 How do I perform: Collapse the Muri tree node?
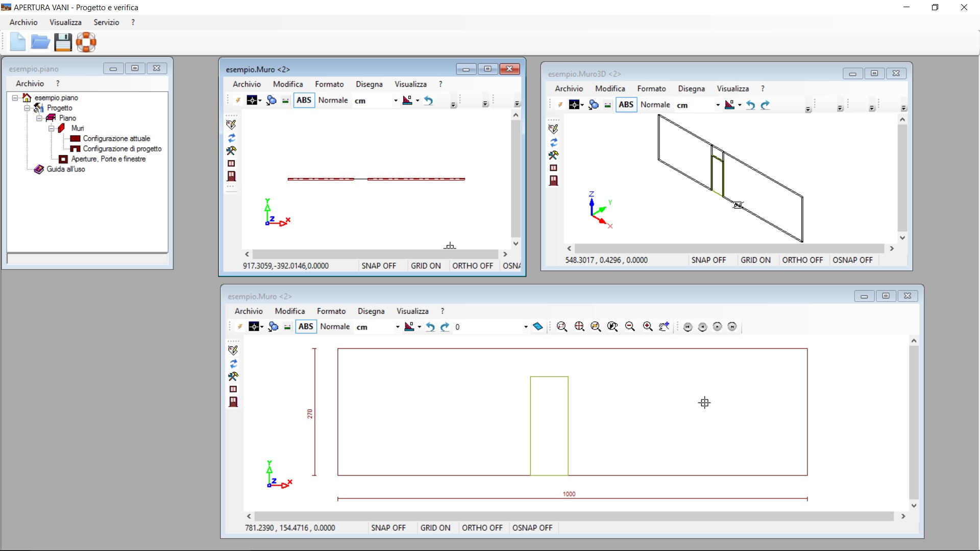52,129
